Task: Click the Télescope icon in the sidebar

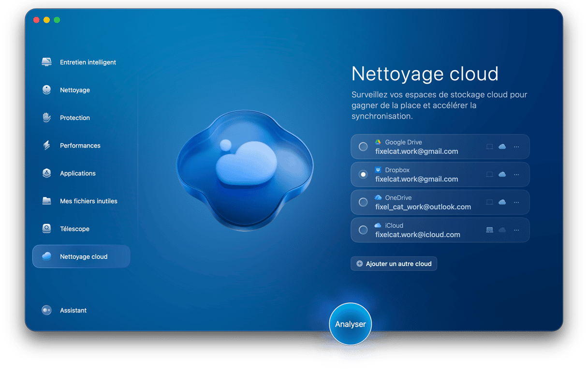Action: pos(46,229)
